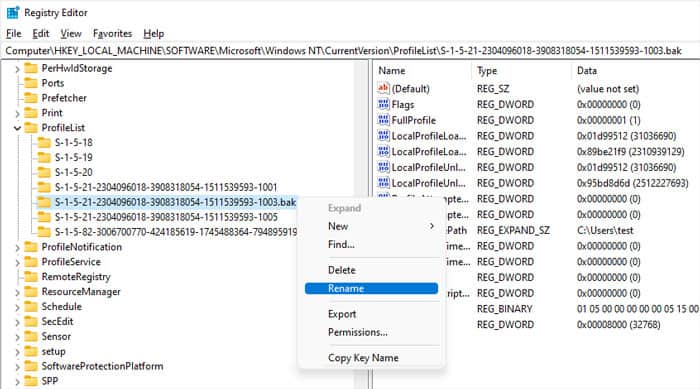Click the registry path address bar
This screenshot has width=700, height=389.
click(350, 51)
